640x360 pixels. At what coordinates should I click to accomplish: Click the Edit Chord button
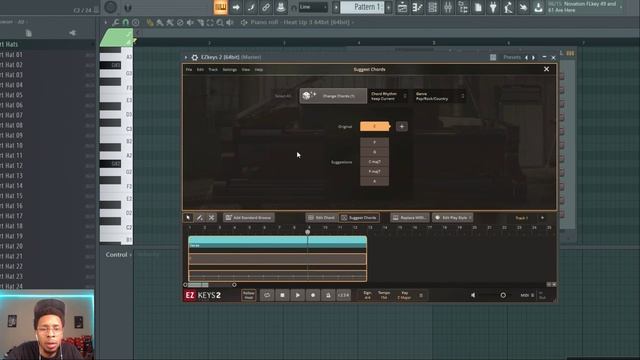click(x=321, y=218)
